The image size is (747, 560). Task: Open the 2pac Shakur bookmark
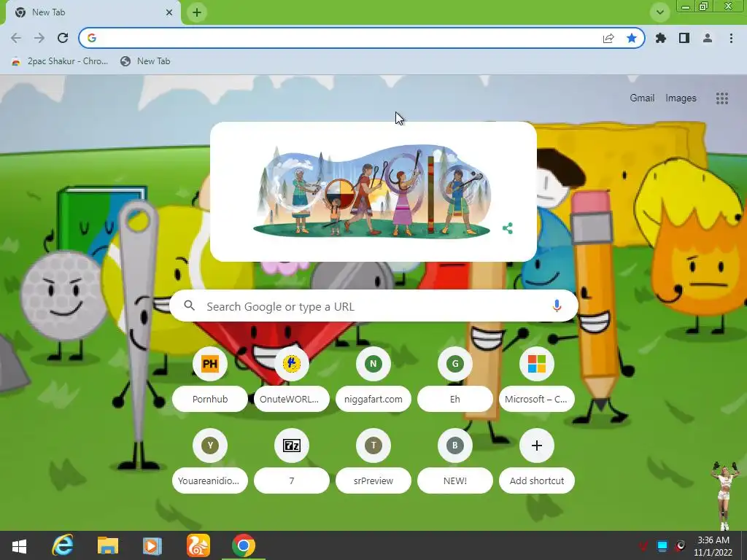click(x=60, y=61)
